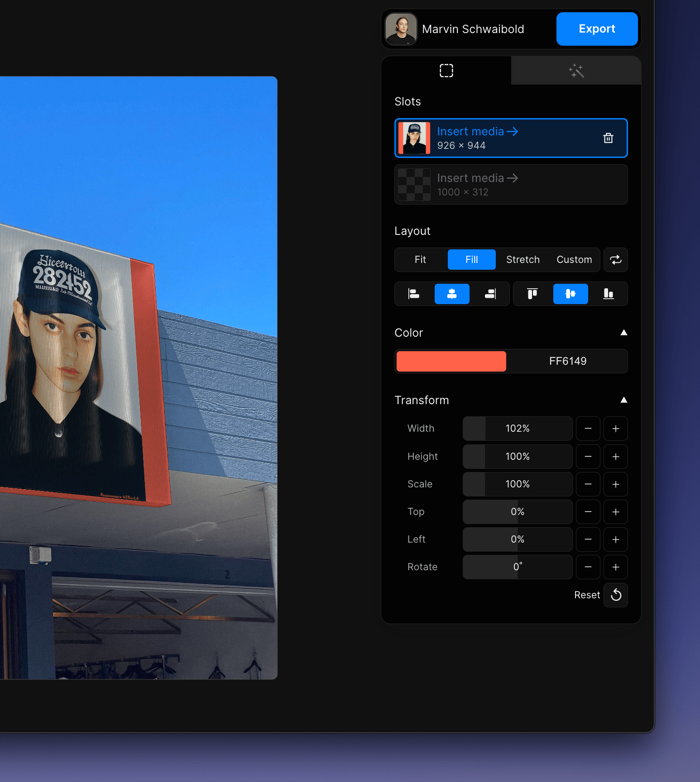Image resolution: width=700 pixels, height=782 pixels.
Task: Open the slots selection tab
Action: point(446,71)
